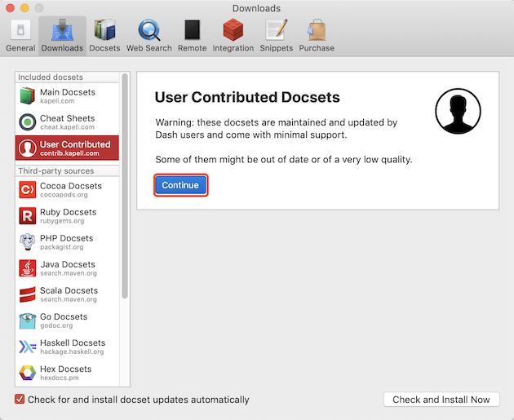Screen dimensions: 514x420
Task: Click the Hex Docsets hexagon icon
Action: pyautogui.click(x=28, y=374)
